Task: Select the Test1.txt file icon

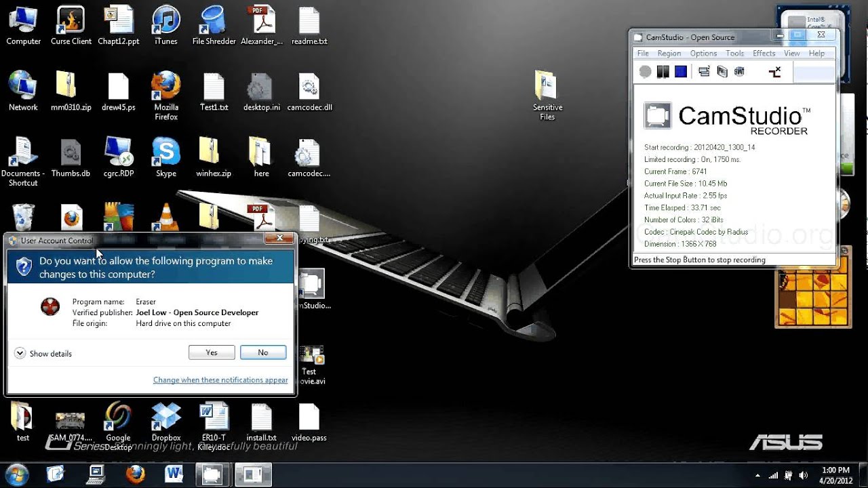Action: 214,91
